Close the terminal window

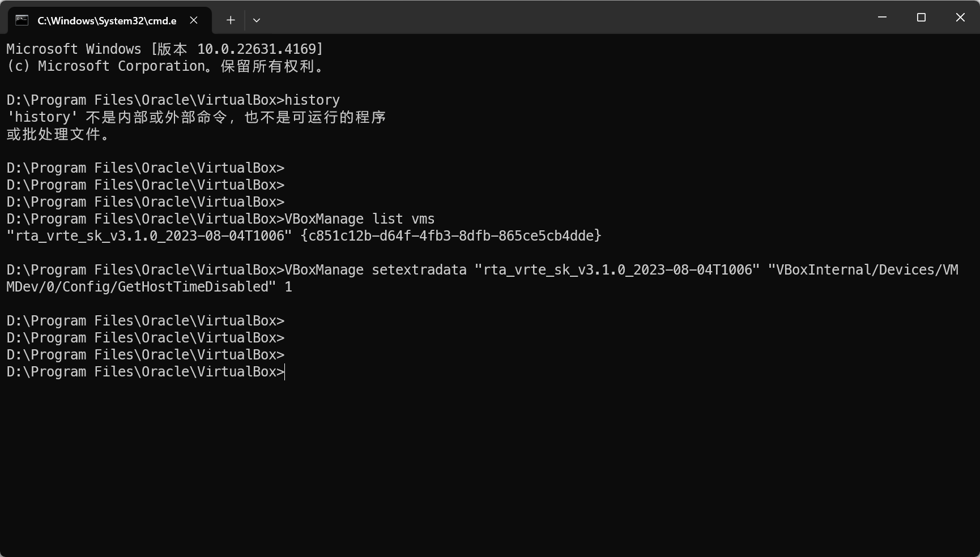click(x=960, y=18)
